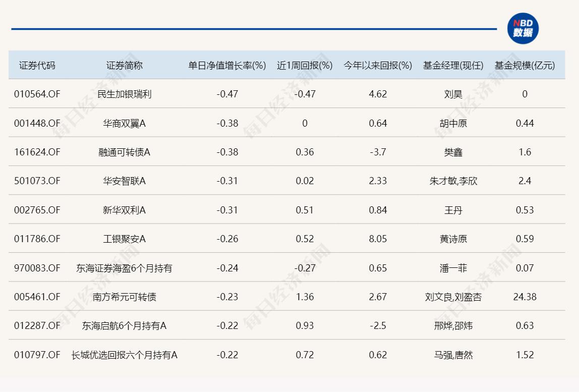Click the 2.33 year-to-date return
579x392 pixels.
click(x=378, y=181)
